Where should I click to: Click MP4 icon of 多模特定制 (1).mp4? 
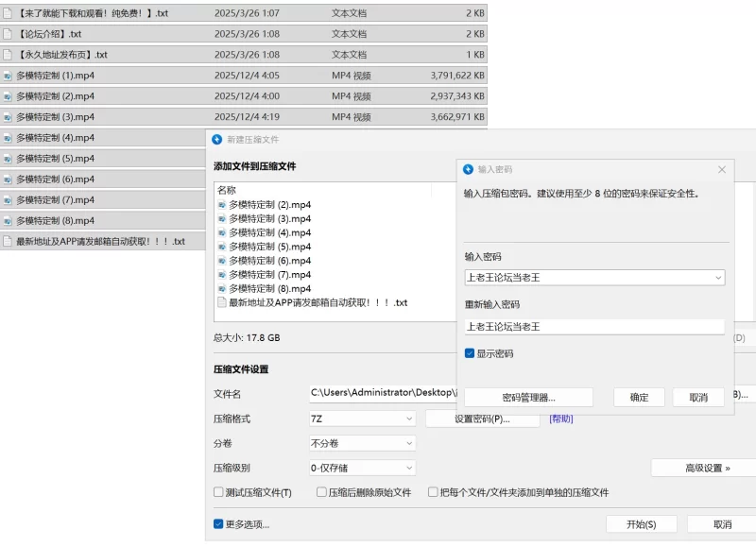(8, 76)
